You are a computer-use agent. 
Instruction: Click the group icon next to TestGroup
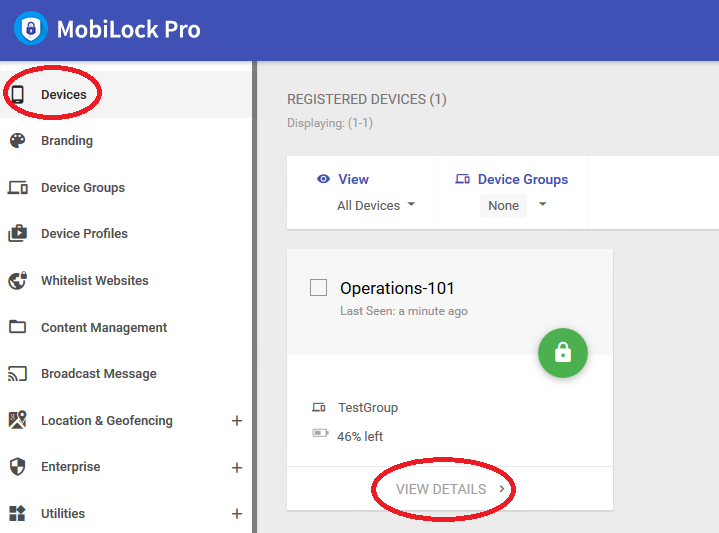pos(319,407)
